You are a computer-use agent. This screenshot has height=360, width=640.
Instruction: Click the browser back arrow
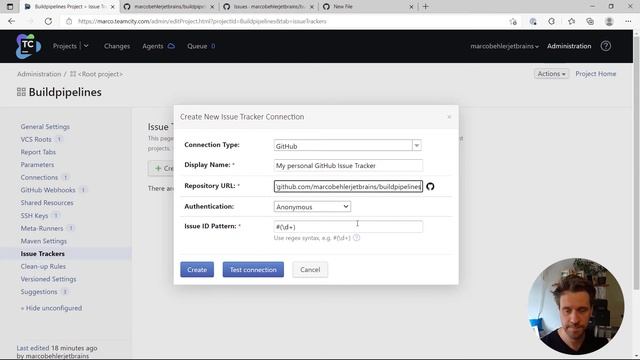tap(11, 21)
